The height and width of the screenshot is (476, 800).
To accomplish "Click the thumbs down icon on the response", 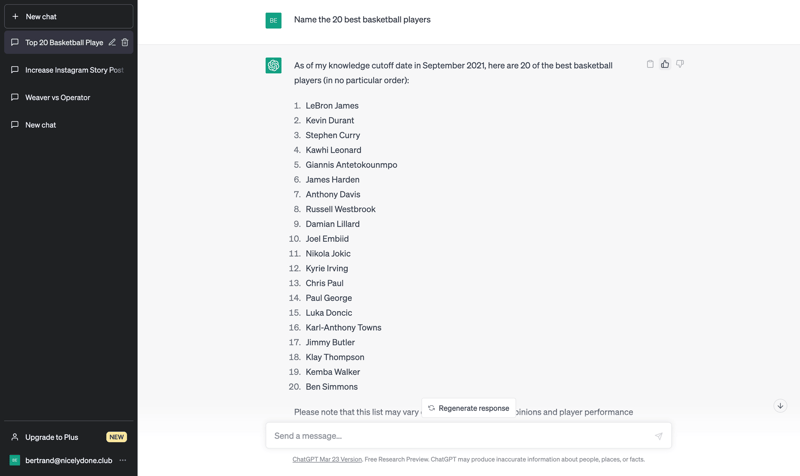I will coord(680,64).
